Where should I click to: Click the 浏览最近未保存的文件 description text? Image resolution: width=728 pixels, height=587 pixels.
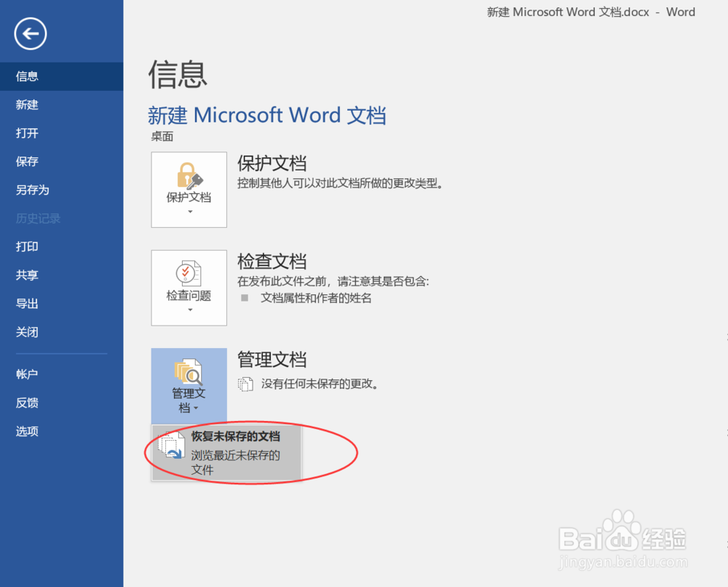235,462
